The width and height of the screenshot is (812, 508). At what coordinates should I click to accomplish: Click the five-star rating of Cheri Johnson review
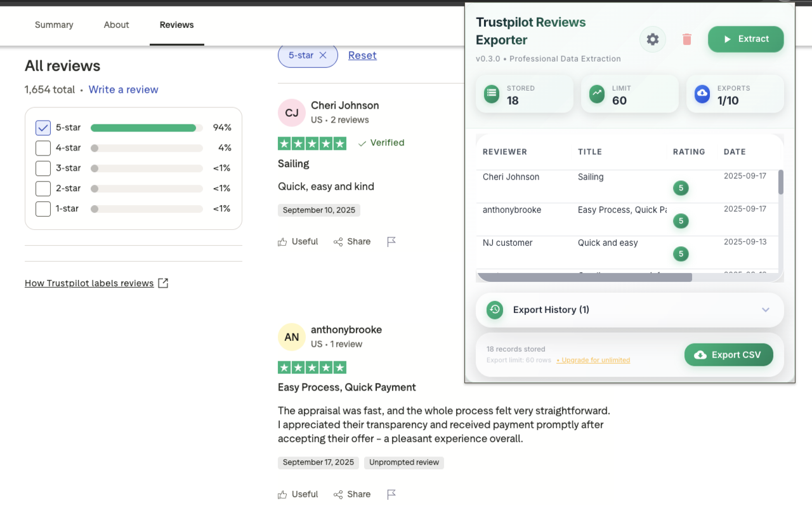[312, 144]
